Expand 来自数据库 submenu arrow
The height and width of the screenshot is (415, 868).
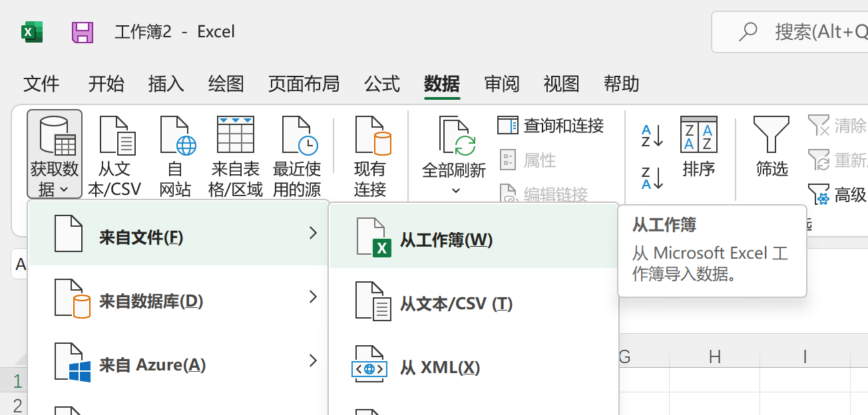(x=313, y=297)
